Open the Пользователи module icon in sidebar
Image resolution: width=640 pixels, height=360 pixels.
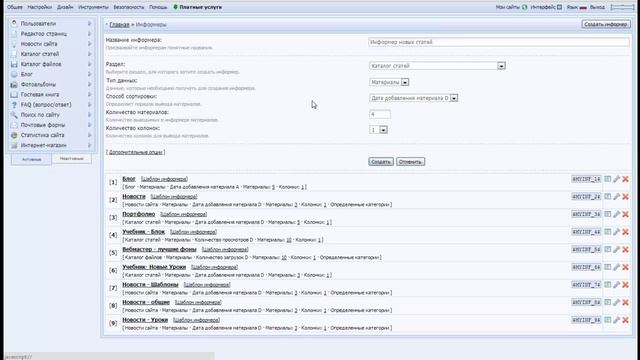coord(14,24)
